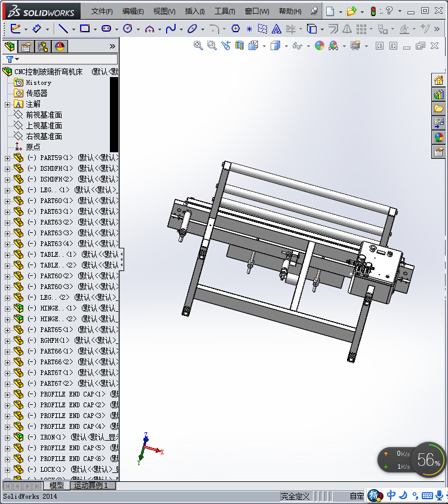
Task: Open Appearances and Scenes task pane
Action: click(438, 137)
